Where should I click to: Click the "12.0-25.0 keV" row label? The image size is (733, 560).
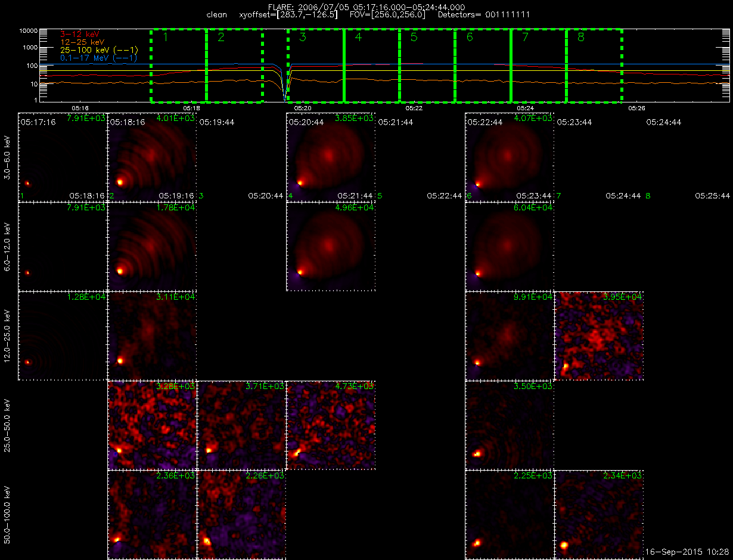point(8,336)
